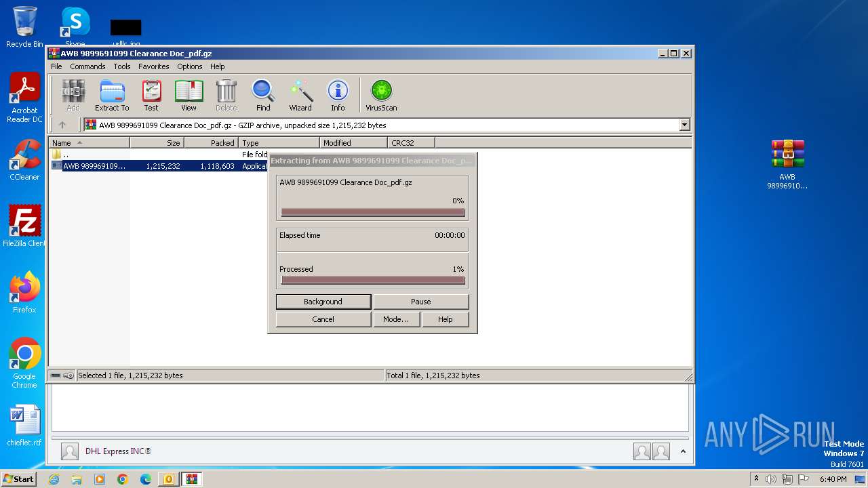Sort by CRC32 column header

point(411,143)
